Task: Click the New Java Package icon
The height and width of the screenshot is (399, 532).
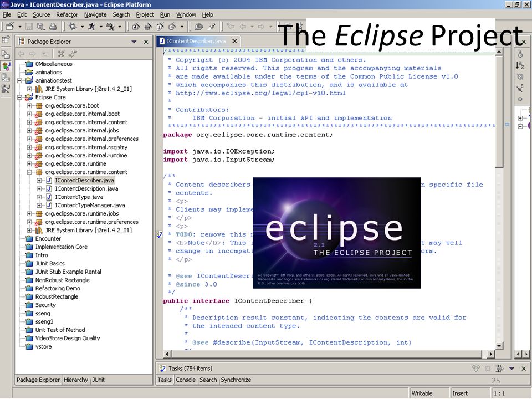Action: point(149,27)
